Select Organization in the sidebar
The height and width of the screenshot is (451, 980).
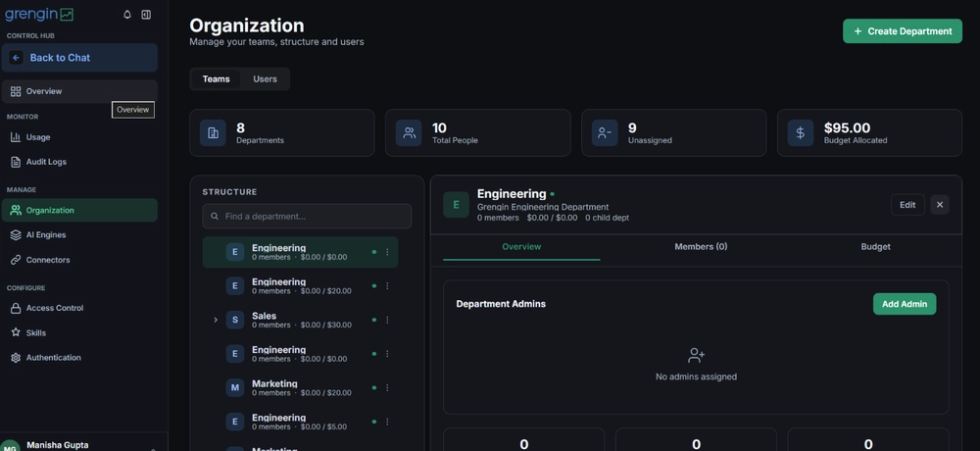coord(79,210)
